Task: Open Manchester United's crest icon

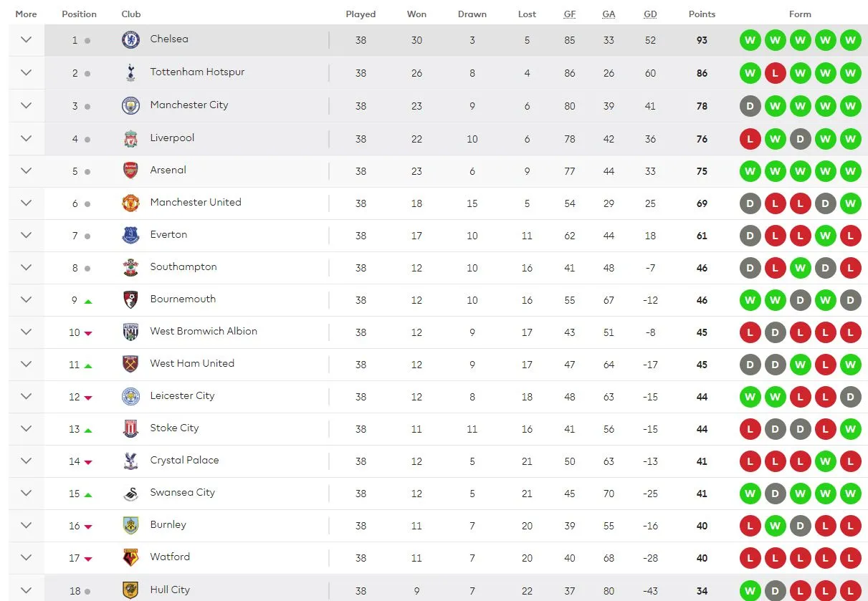Action: 130,203
